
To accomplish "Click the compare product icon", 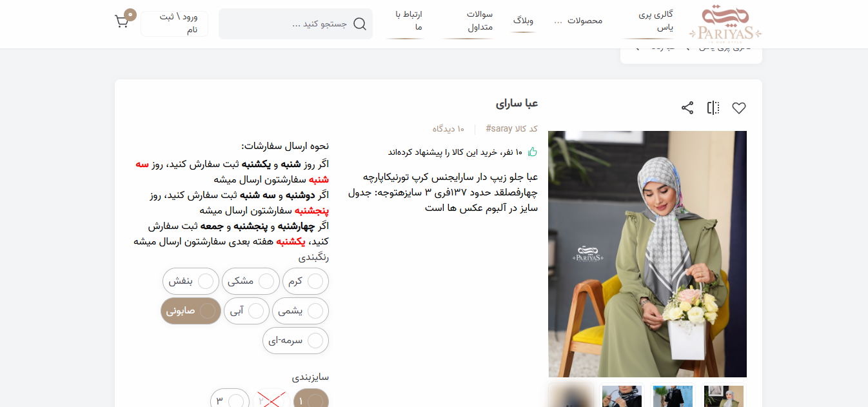I will [713, 108].
